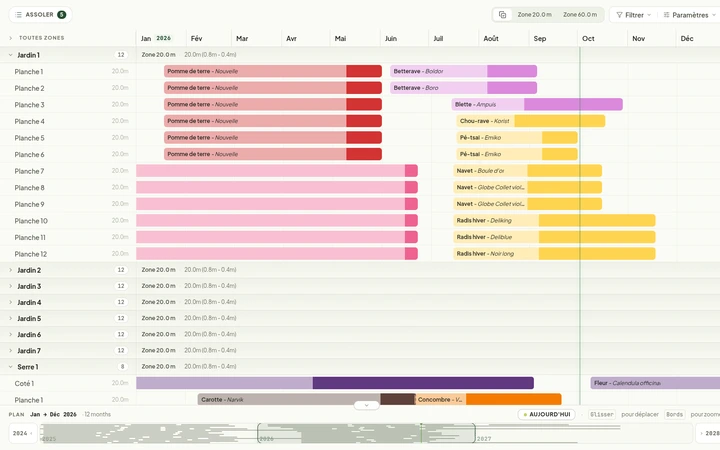The image size is (720, 450).
Task: Select Planche 1 Pomme de terre crop bar
Action: [273, 71]
